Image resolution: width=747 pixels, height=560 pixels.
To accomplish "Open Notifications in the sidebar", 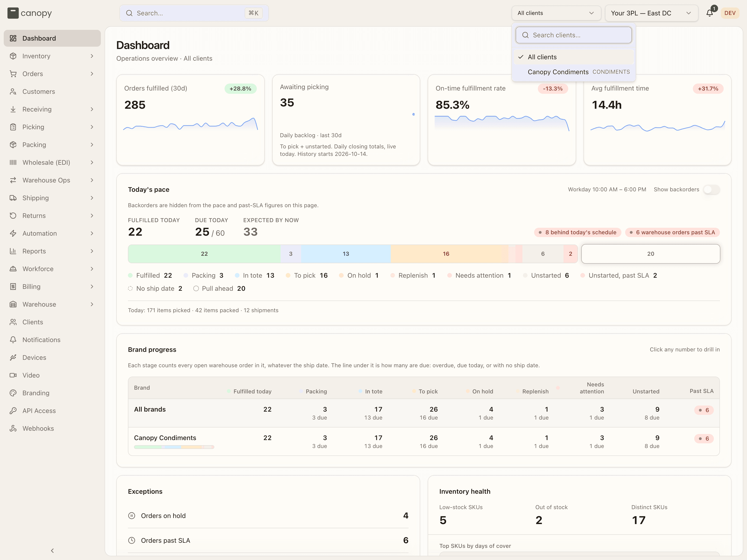I will [x=52, y=339].
